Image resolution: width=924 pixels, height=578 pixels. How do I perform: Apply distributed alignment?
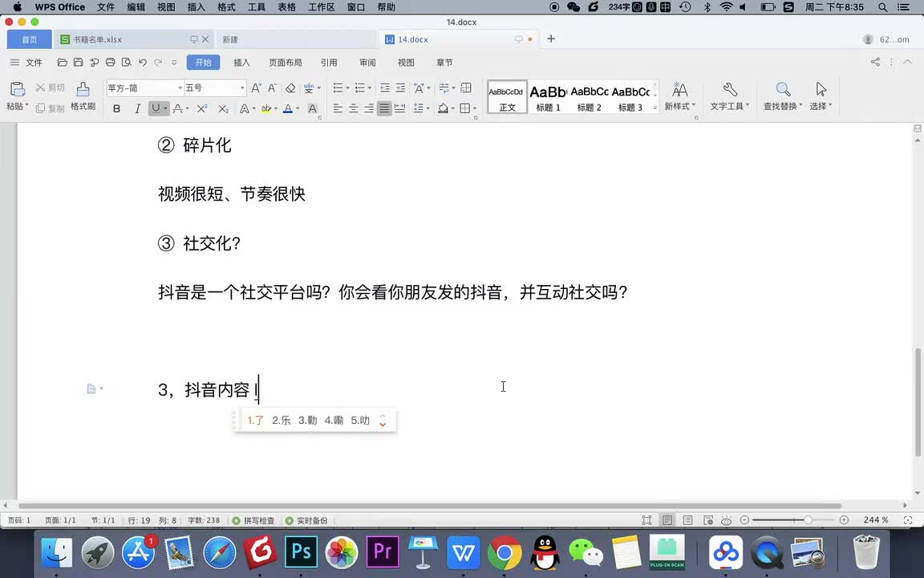coord(399,108)
